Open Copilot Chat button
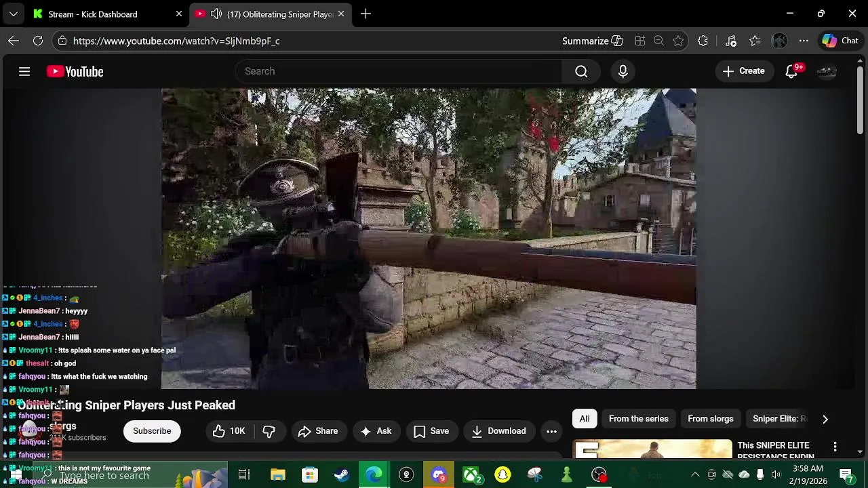Screen dimensions: 868x488 coord(840,41)
